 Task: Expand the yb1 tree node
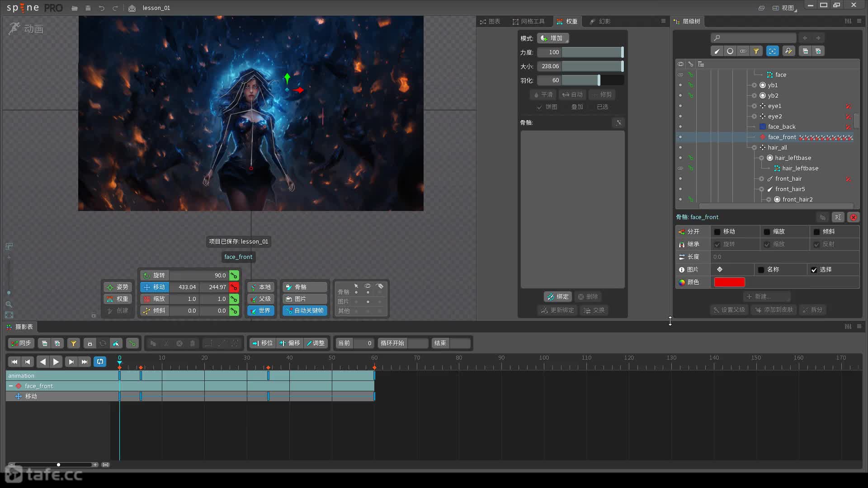pos(754,85)
